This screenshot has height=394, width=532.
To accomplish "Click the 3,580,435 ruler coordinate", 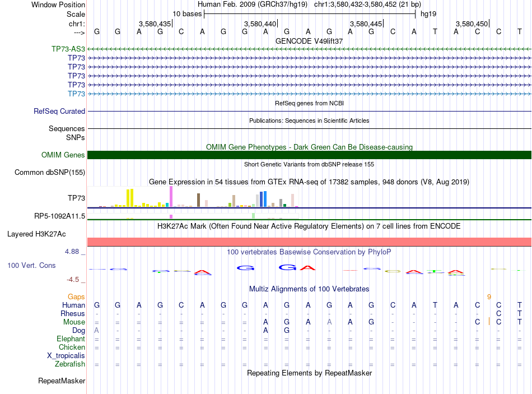I will tap(155, 24).
